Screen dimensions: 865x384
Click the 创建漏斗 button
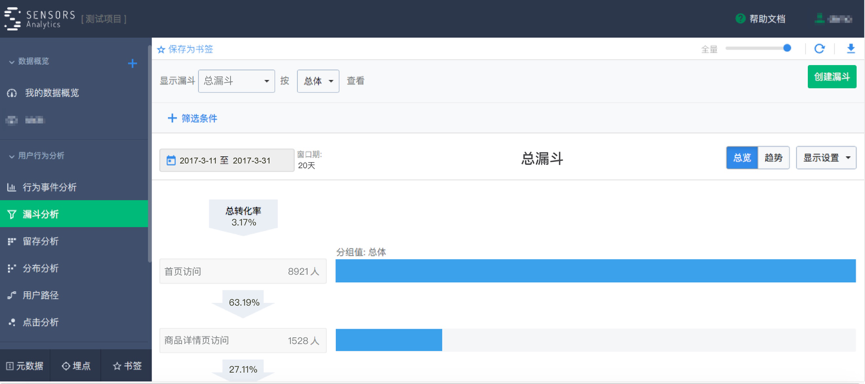click(x=832, y=77)
